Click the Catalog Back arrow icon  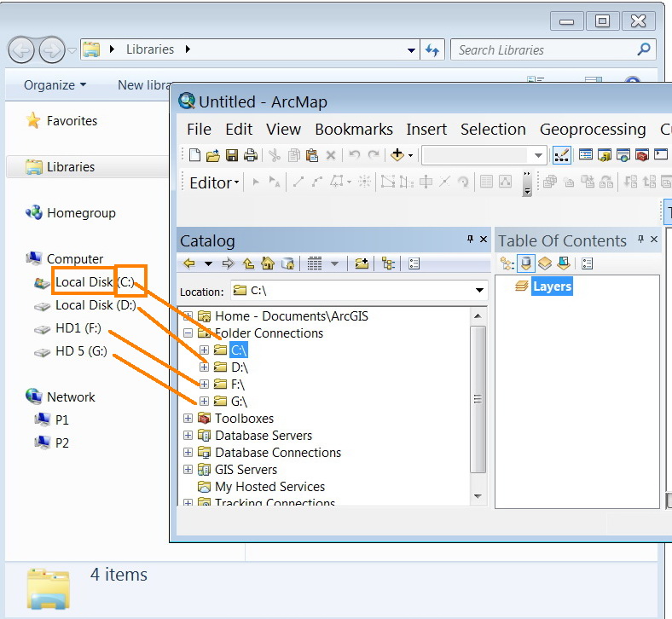(x=189, y=263)
